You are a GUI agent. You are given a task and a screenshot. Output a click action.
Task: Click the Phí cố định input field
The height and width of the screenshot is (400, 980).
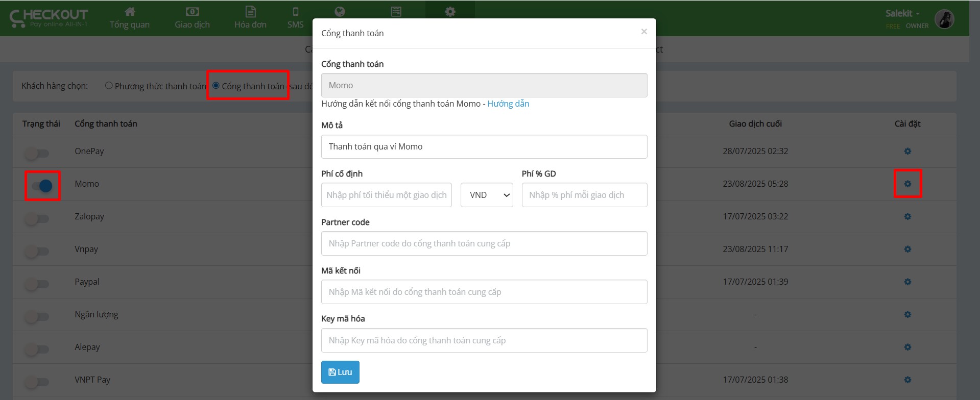click(387, 195)
